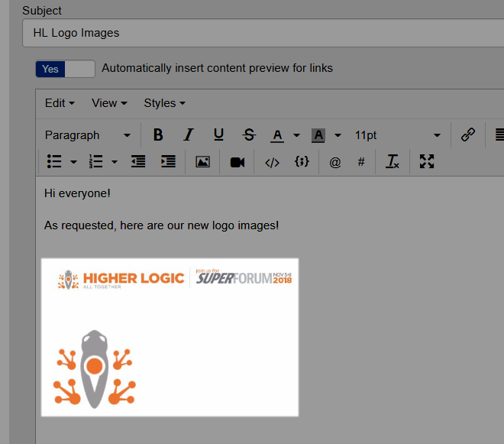504x444 pixels.
Task: Underline the selected text
Action: coord(218,134)
